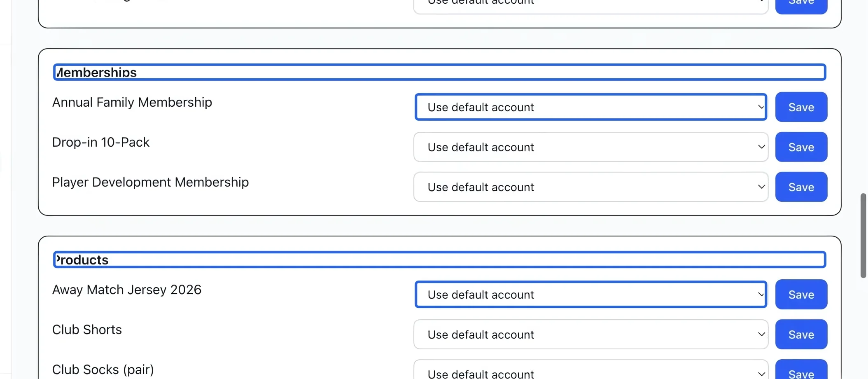The height and width of the screenshot is (379, 868).
Task: Click the page's vertical scrollbar thumb
Action: click(x=863, y=236)
